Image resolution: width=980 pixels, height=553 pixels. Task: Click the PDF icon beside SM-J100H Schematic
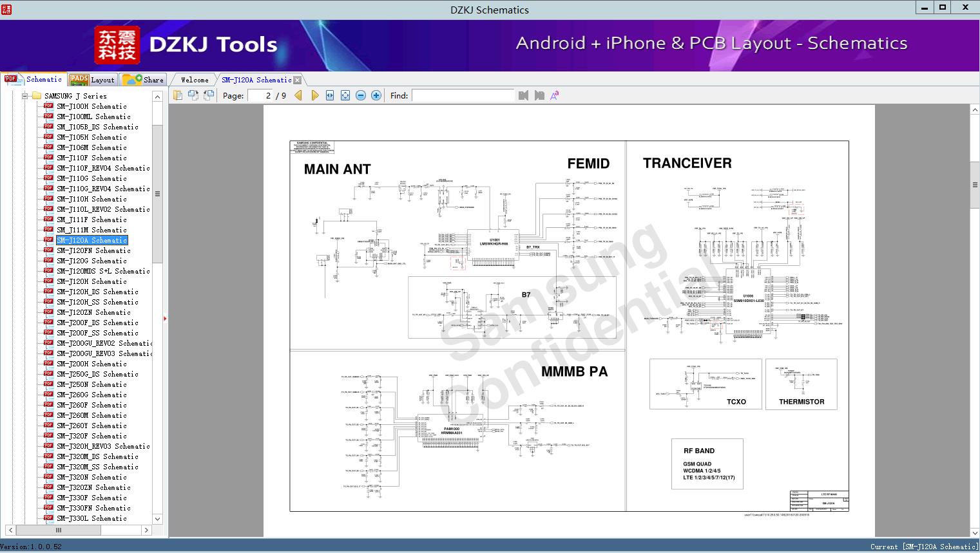click(x=48, y=106)
